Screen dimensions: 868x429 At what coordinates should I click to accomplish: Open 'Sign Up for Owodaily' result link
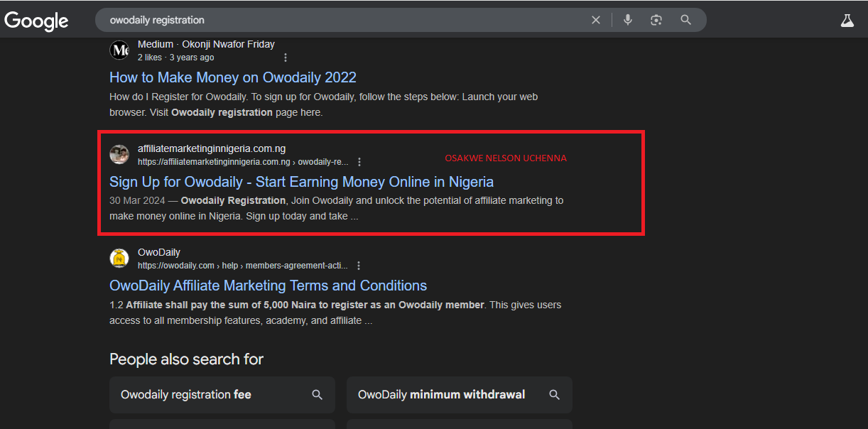[x=301, y=182]
